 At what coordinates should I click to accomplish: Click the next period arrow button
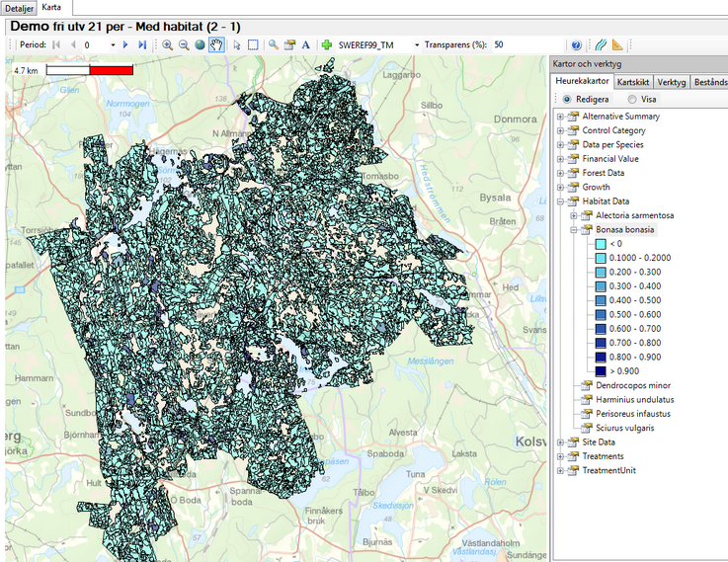tap(125, 45)
